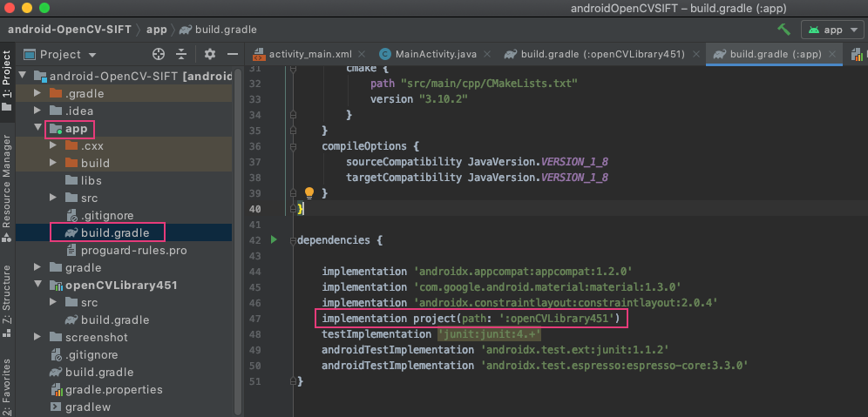Collapse the android-OpenCV-SIFT root node

tap(23, 76)
